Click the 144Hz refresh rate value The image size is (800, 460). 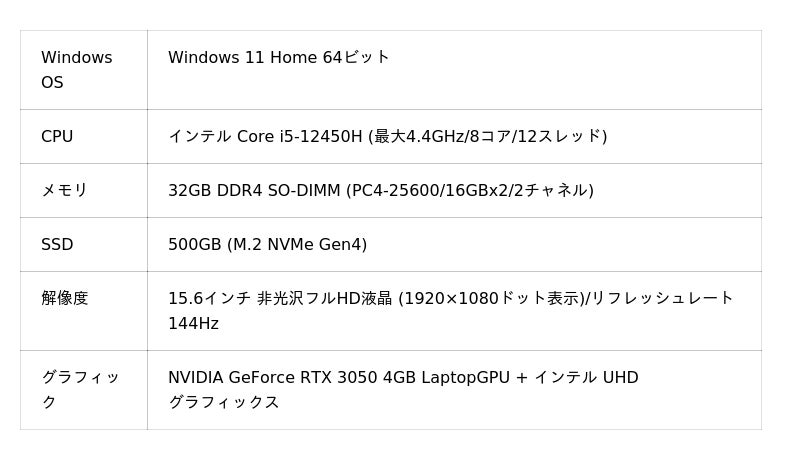point(193,324)
